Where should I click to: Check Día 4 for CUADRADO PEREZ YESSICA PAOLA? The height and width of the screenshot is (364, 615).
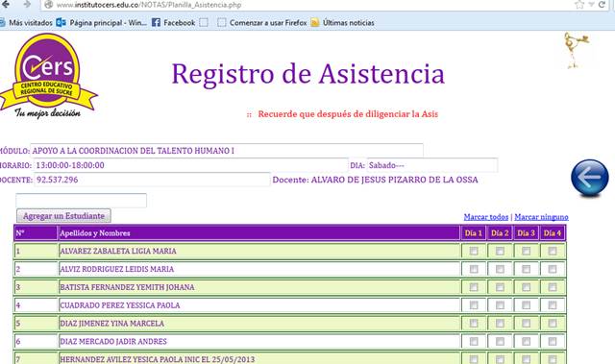(553, 304)
